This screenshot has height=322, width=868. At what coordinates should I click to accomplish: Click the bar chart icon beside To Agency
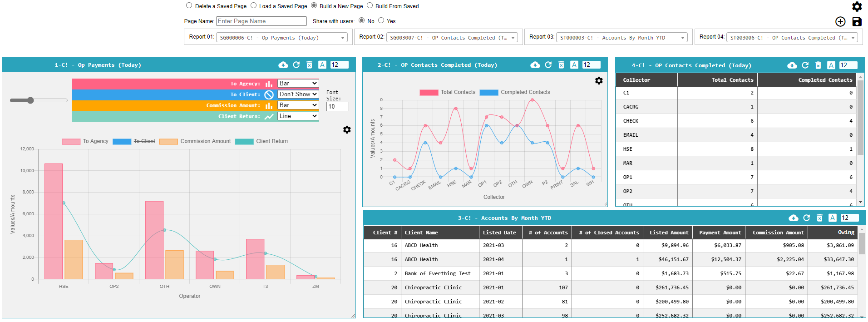coord(269,84)
